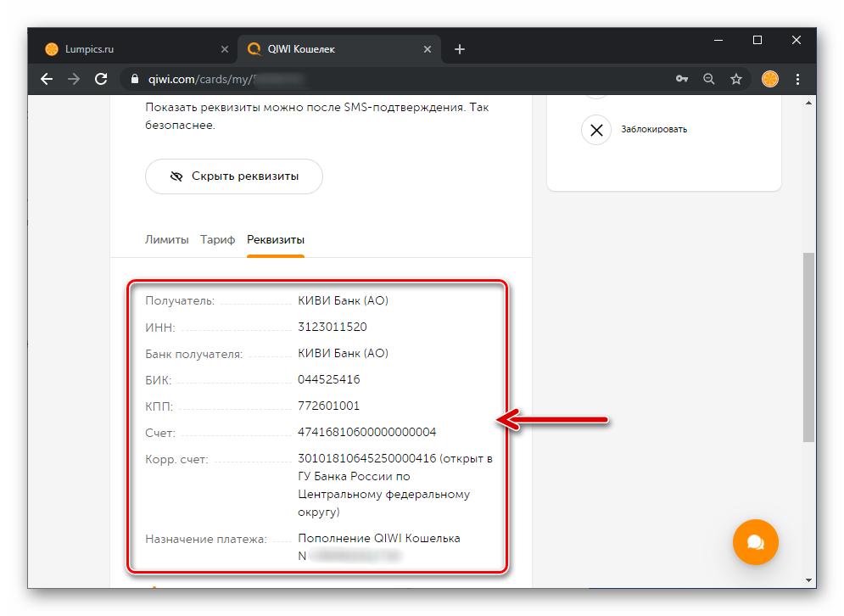Go back using the browser back arrow
Viewport: 844px width, 616px height.
click(x=47, y=79)
